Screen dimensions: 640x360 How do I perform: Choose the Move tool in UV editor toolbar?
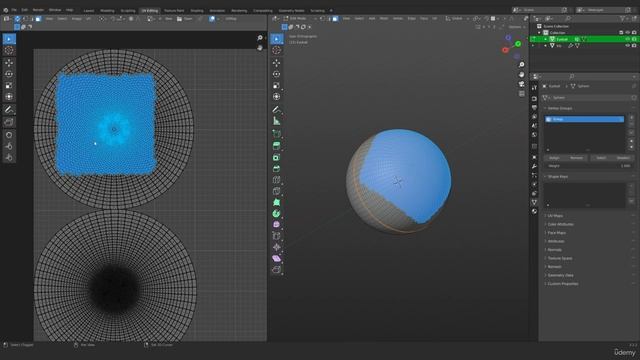click(9, 63)
